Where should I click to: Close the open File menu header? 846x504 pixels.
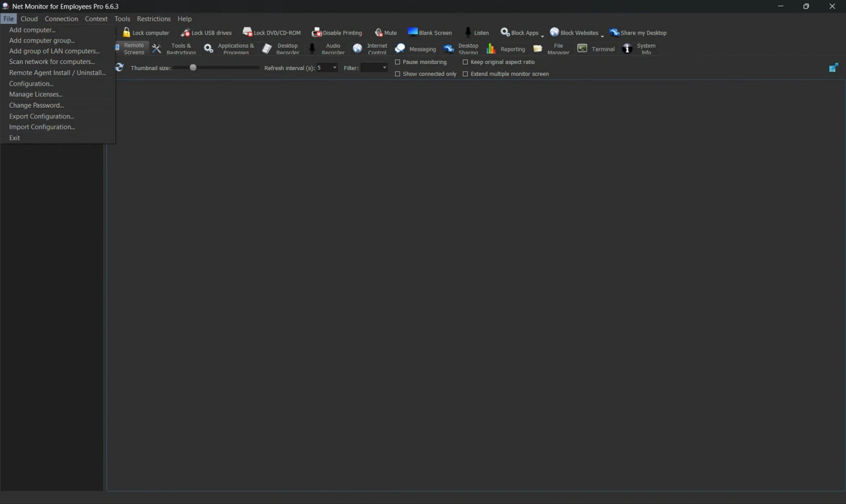(9, 19)
